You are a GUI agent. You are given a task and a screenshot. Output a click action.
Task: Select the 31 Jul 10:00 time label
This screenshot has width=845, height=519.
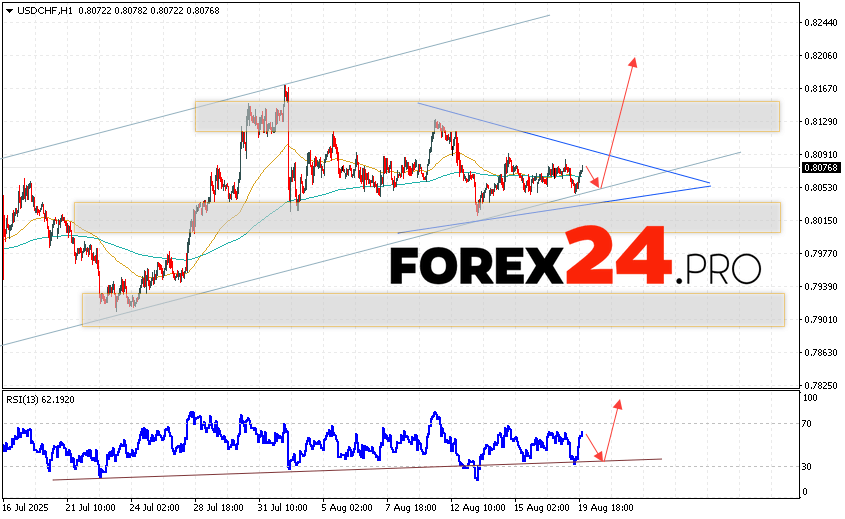[x=282, y=508]
